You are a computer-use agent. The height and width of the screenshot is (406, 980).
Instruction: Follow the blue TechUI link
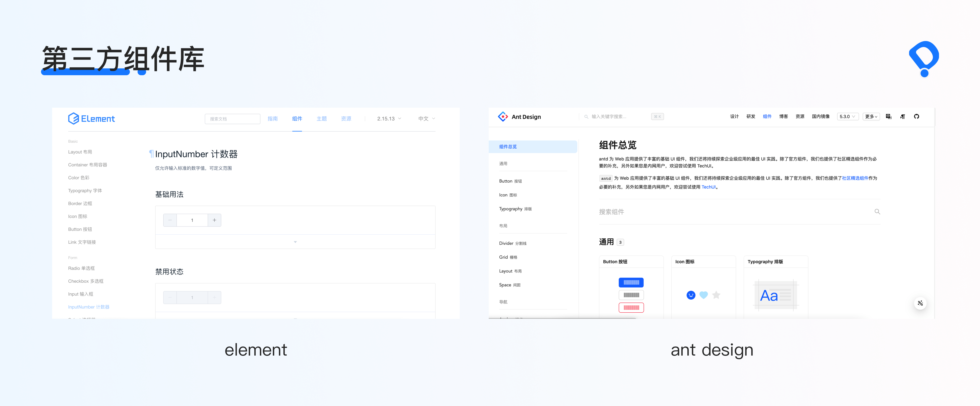coord(708,187)
